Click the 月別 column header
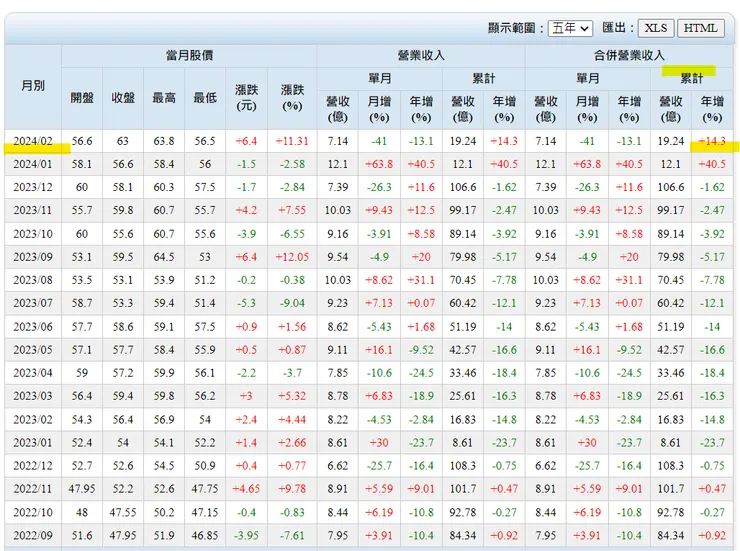Viewport: 740px width, 551px height. 33,86
